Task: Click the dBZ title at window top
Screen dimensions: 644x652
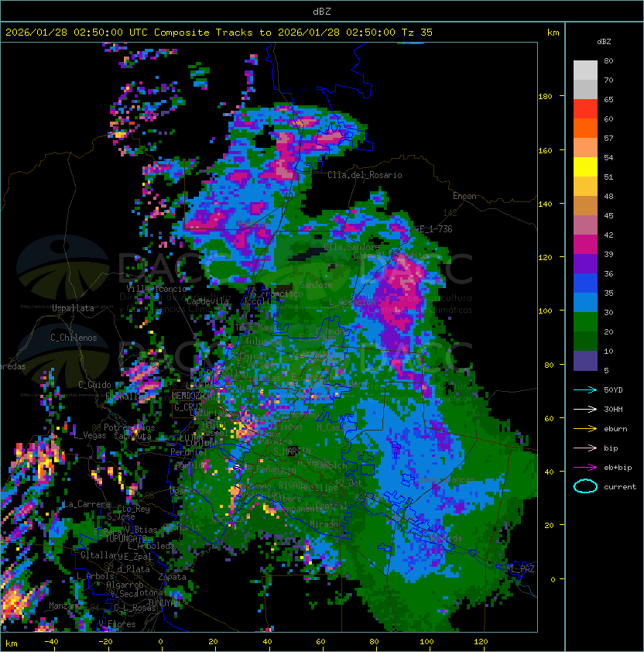Action: (x=322, y=11)
